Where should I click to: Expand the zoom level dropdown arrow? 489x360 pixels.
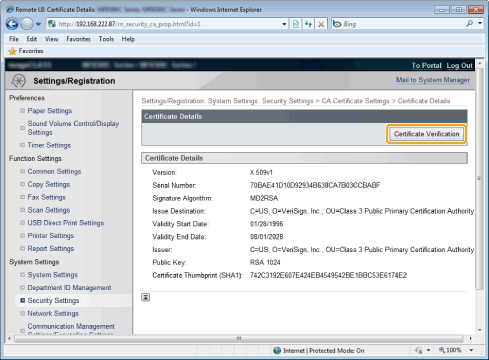pyautogui.click(x=471, y=350)
